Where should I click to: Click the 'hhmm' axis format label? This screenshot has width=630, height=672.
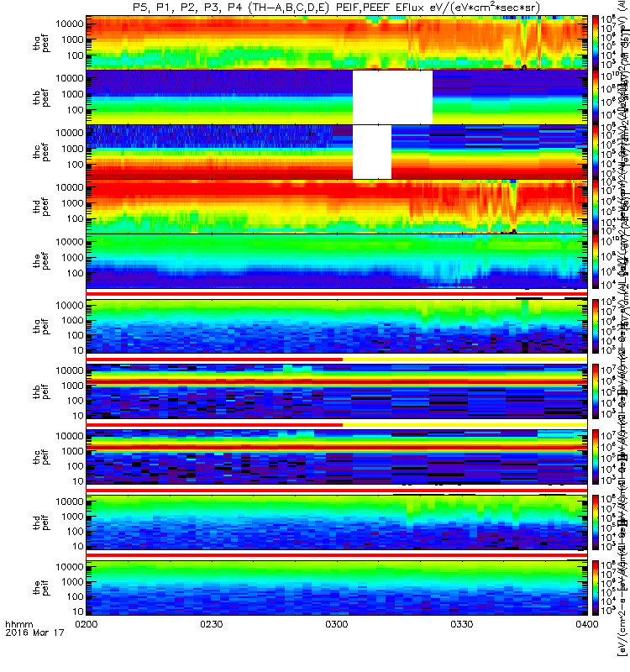pos(18,624)
